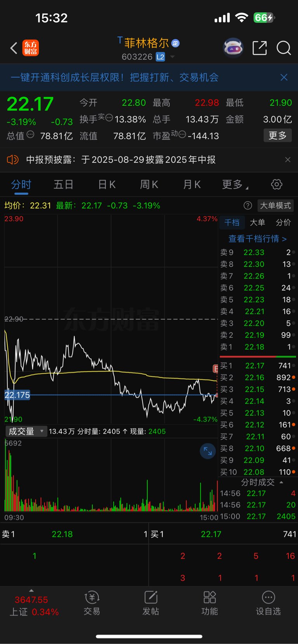Open the 中报预披露 announcement text

click(121, 160)
